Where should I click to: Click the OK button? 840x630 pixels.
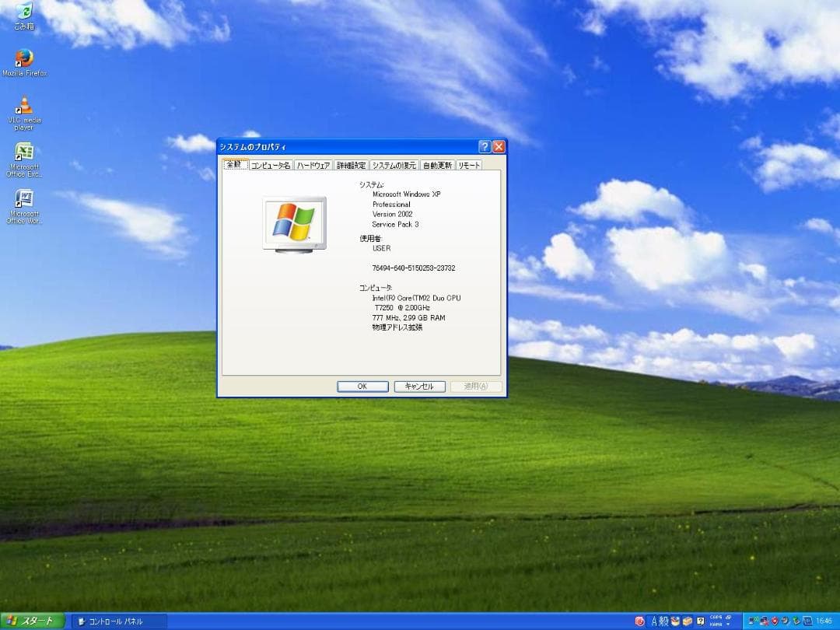point(362,386)
